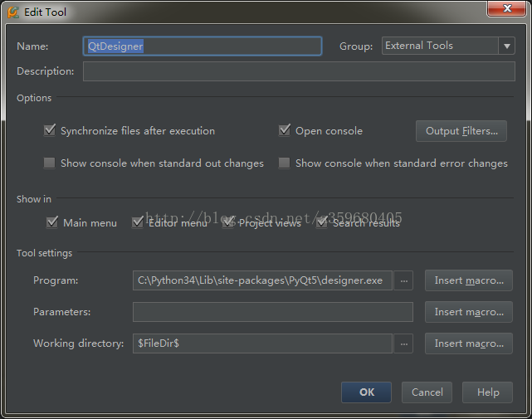
Task: Expand the Group dropdown arrow
Action: pyautogui.click(x=506, y=46)
